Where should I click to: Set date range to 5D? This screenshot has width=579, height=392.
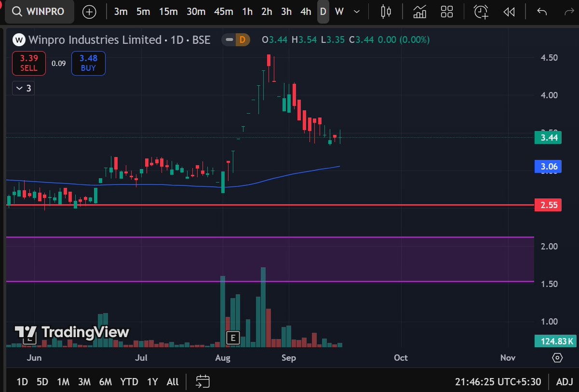click(42, 382)
